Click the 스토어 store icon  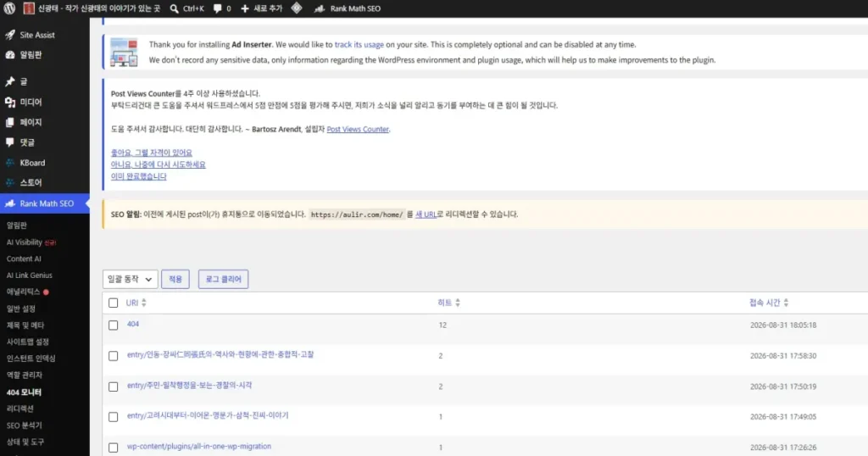[10, 182]
